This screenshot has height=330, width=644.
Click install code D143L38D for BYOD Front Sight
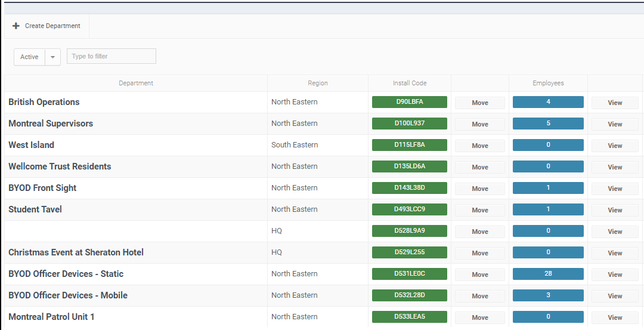pyautogui.click(x=410, y=188)
